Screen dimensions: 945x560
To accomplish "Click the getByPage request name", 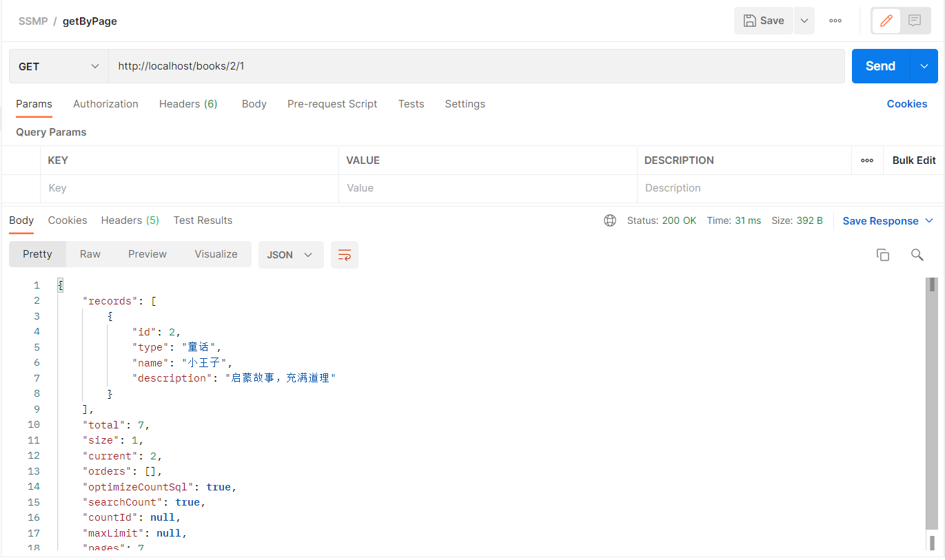I will [x=90, y=21].
